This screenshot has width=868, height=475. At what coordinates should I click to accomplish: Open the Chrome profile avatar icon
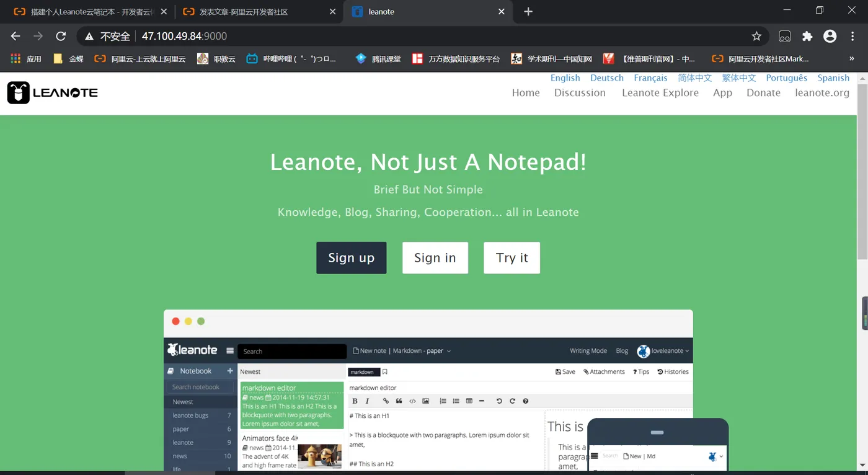tap(830, 37)
